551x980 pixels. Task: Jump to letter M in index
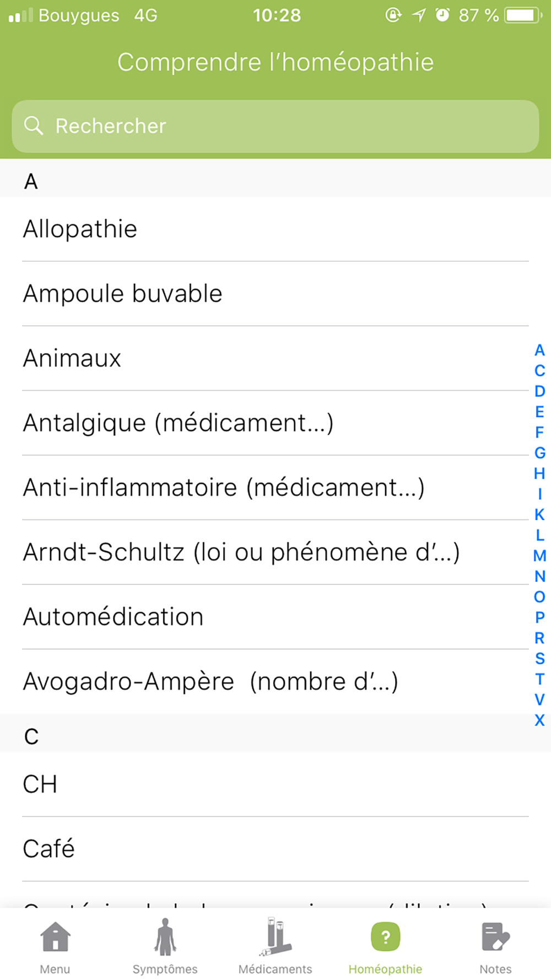[x=539, y=556]
